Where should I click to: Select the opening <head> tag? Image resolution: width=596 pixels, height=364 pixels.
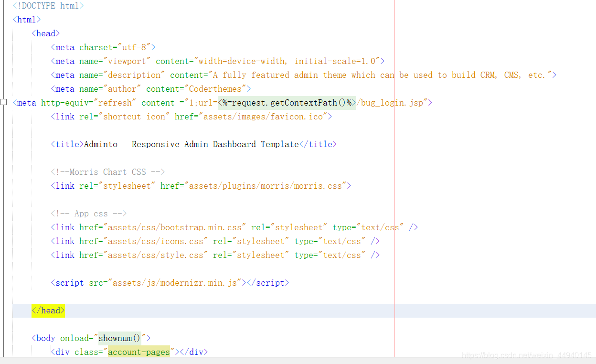click(46, 33)
